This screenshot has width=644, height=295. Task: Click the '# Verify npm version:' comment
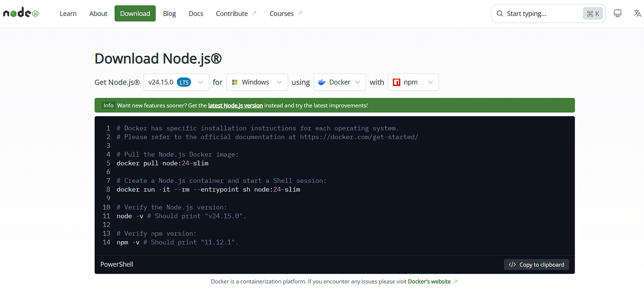tap(157, 233)
